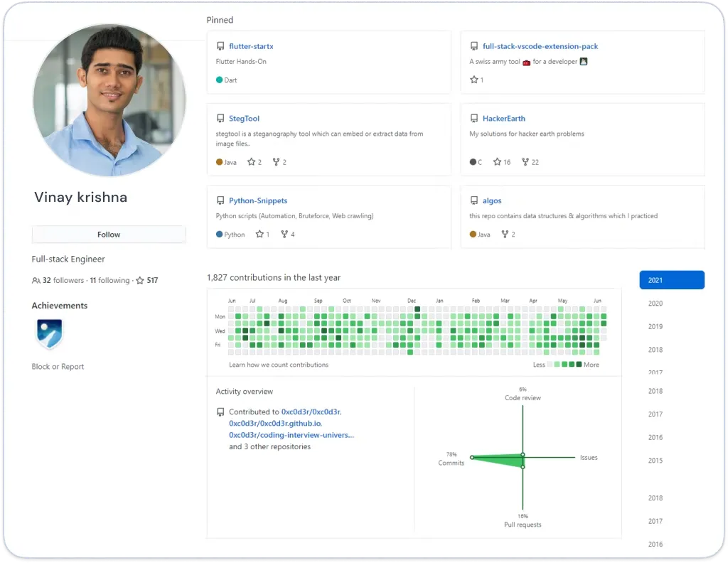Open the achievement badge
This screenshot has width=728, height=563.
tap(49, 333)
